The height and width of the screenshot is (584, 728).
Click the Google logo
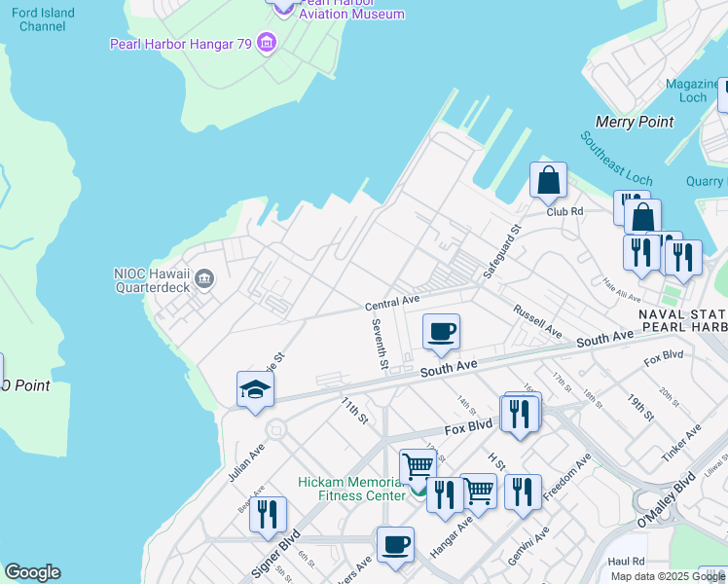(x=33, y=572)
